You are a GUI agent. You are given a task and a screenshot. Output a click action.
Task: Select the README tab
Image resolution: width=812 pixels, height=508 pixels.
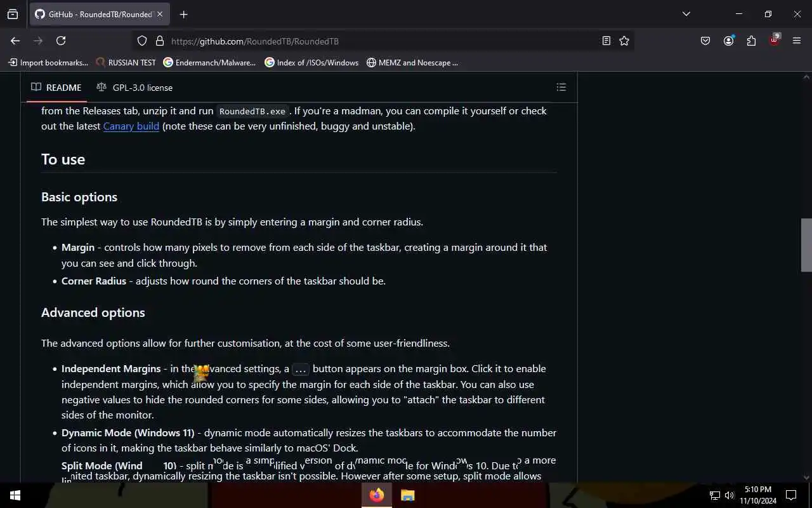pos(56,88)
